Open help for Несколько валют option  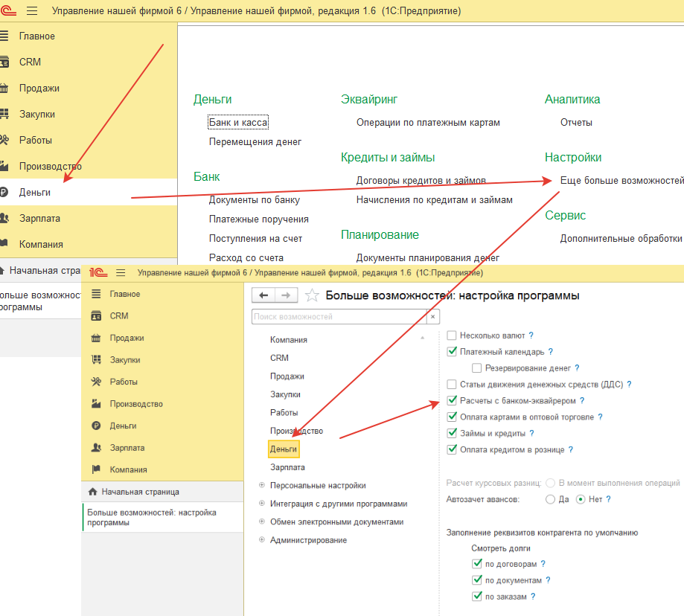point(531,336)
